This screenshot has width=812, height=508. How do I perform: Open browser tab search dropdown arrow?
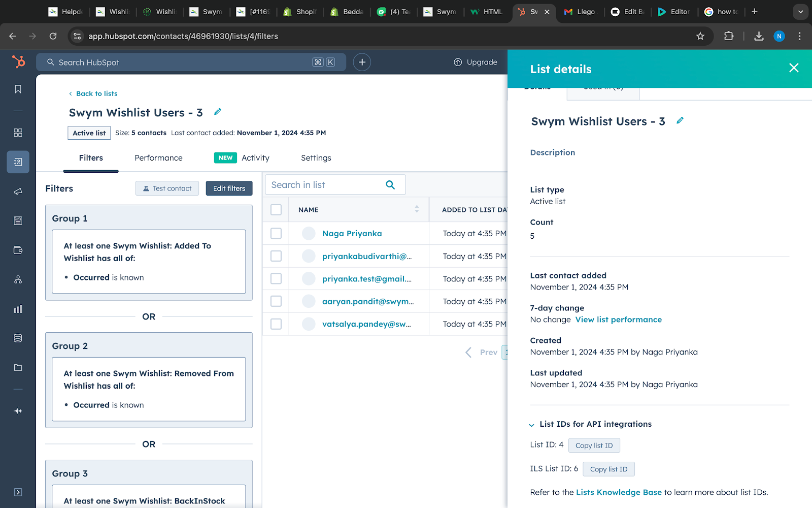click(800, 11)
